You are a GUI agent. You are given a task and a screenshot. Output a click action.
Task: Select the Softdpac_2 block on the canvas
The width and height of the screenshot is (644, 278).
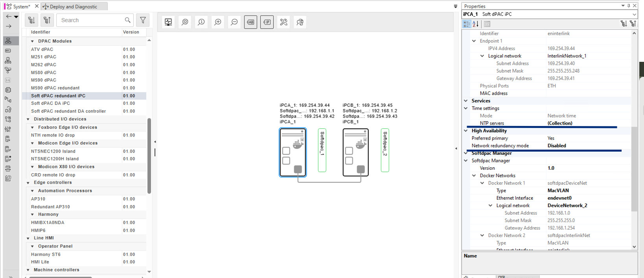[385, 150]
